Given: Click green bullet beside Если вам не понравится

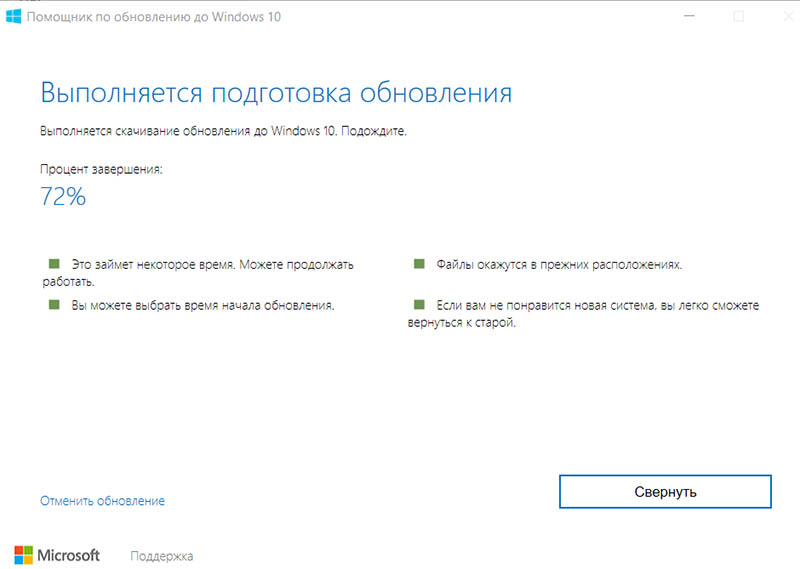Looking at the screenshot, I should click(419, 305).
